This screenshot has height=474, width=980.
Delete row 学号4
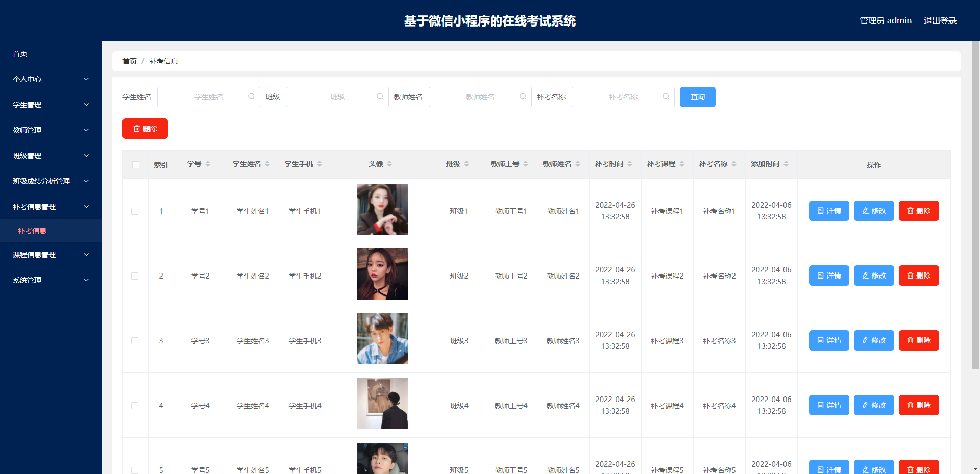coord(919,405)
